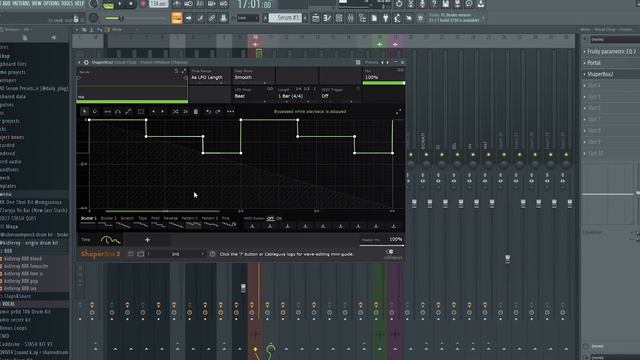This screenshot has height=360, width=640.
Task: Click the trash delete icon in ShaperBox
Action: [x=196, y=111]
